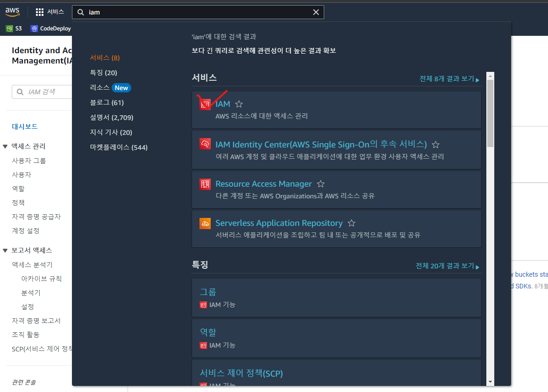Click the AWS logo home icon

[x=12, y=12]
